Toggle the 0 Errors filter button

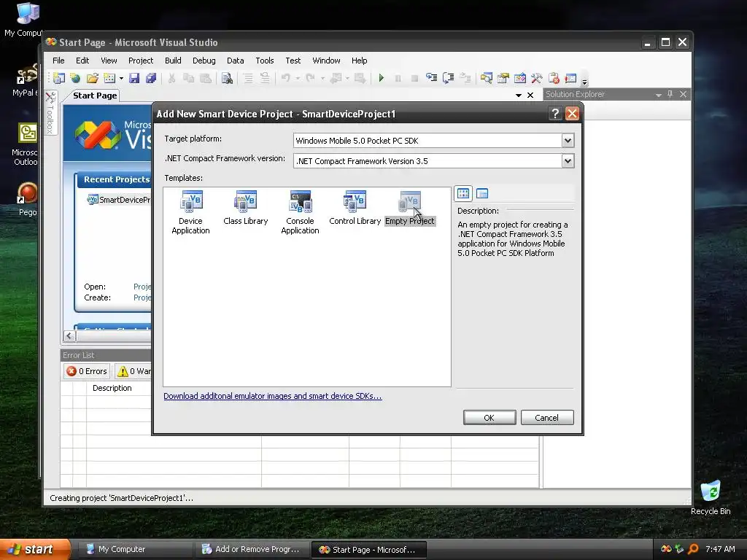(87, 371)
